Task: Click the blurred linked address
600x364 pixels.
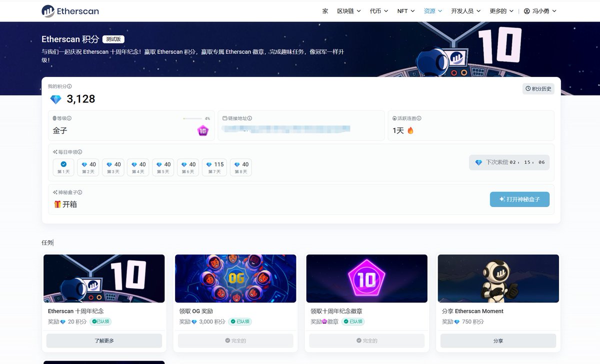Action: click(x=286, y=129)
